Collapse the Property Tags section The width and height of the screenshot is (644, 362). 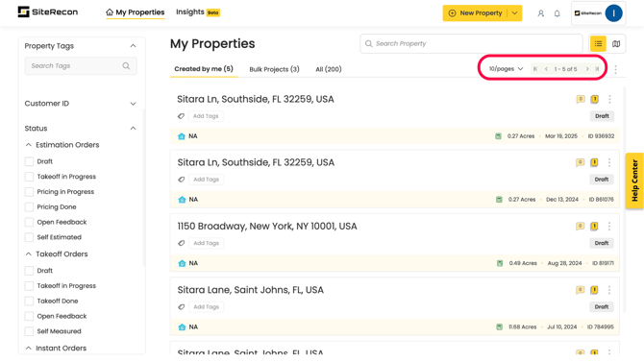133,46
